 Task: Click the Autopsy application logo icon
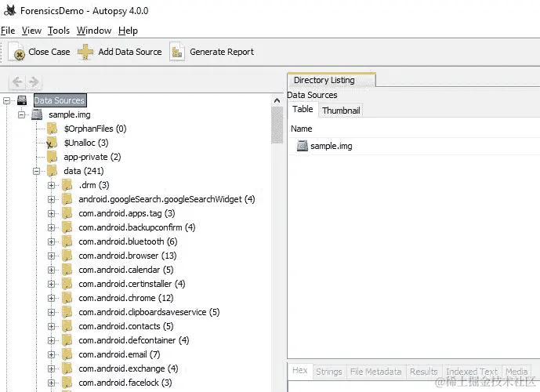coord(9,10)
